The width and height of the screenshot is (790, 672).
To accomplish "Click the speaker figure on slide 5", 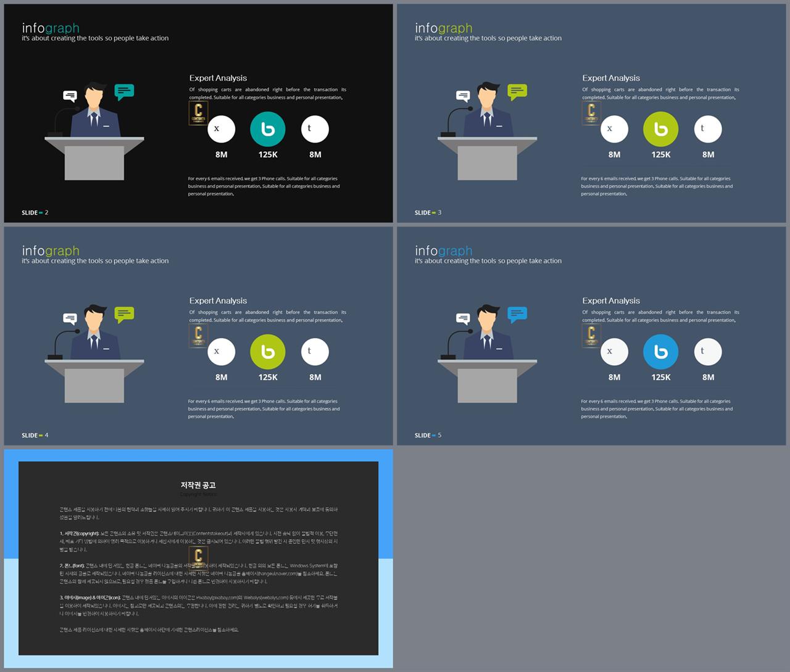I will coord(488,333).
